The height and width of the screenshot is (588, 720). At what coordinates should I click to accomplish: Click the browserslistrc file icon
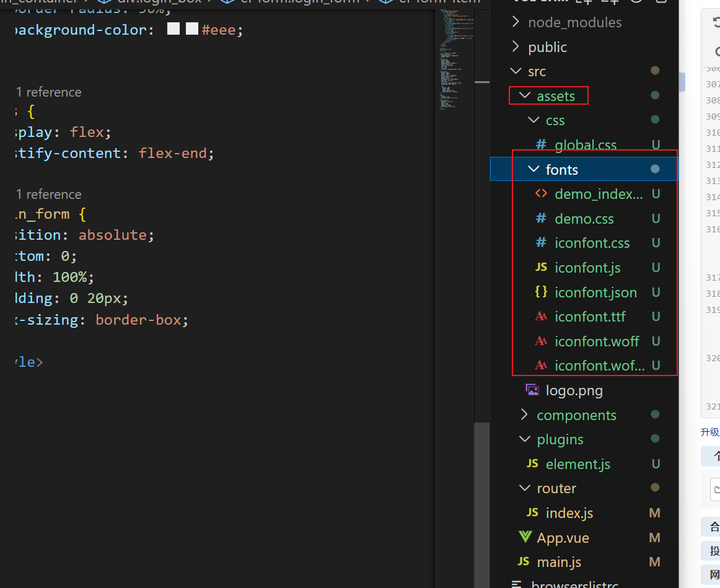(x=517, y=584)
